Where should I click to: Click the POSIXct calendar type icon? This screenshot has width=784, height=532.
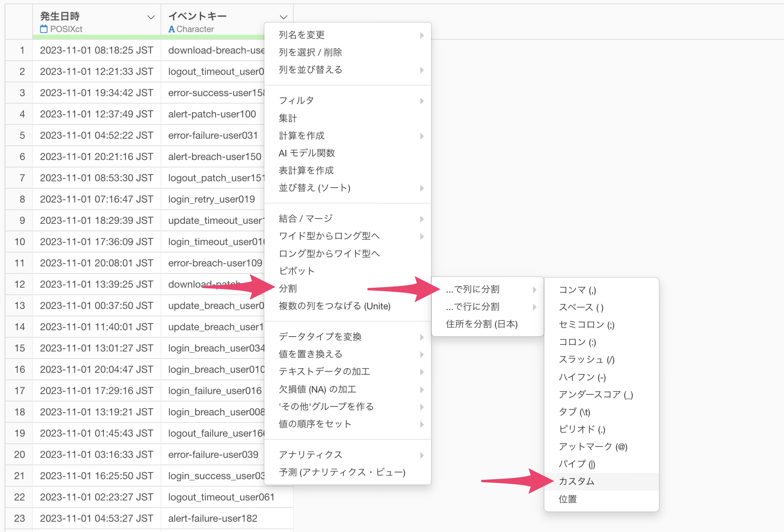pyautogui.click(x=44, y=29)
